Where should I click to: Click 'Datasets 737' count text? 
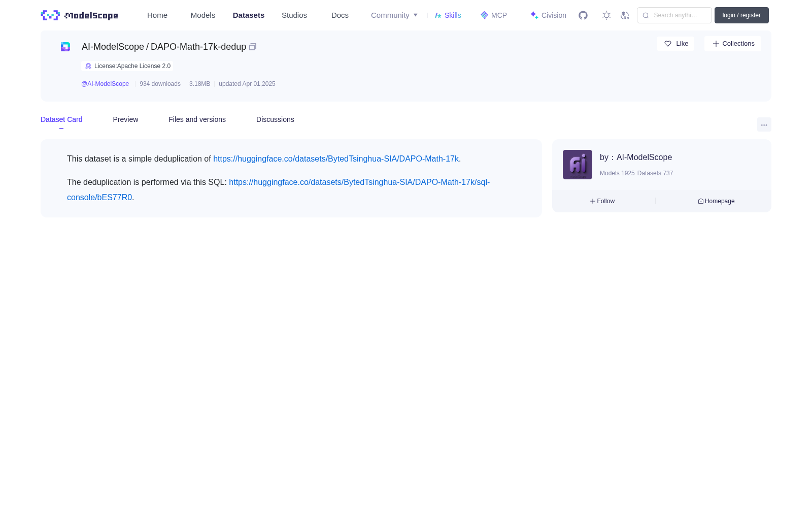click(x=655, y=173)
